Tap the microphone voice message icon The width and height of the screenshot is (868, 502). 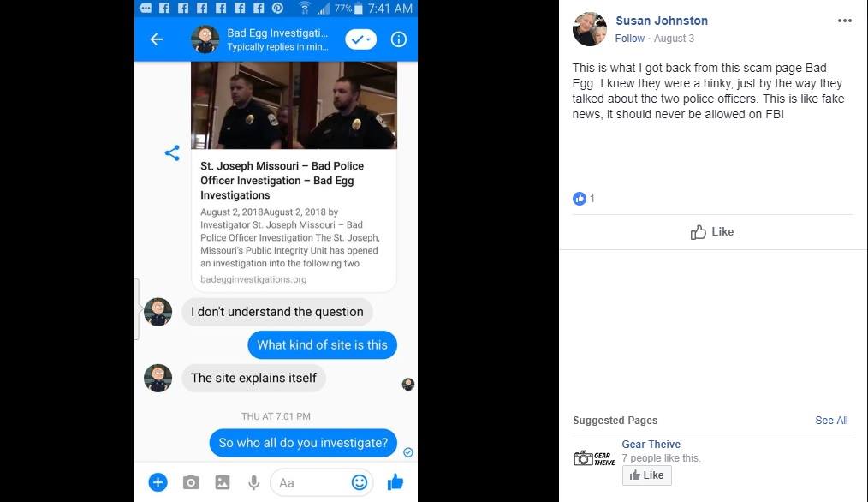253,482
